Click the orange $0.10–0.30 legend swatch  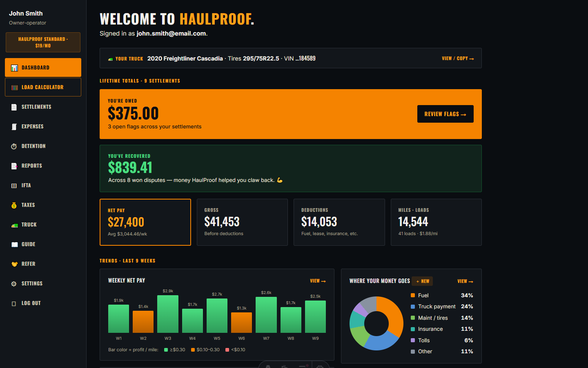click(193, 350)
